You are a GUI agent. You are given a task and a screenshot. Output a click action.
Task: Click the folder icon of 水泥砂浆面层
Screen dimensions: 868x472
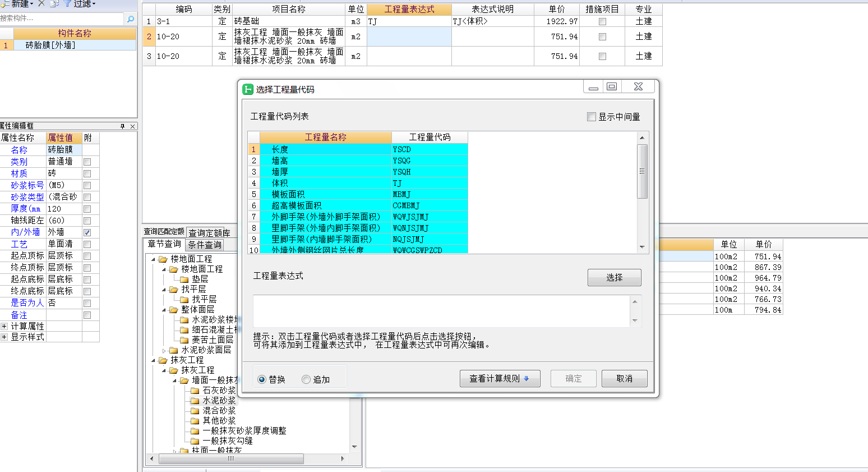coord(174,350)
